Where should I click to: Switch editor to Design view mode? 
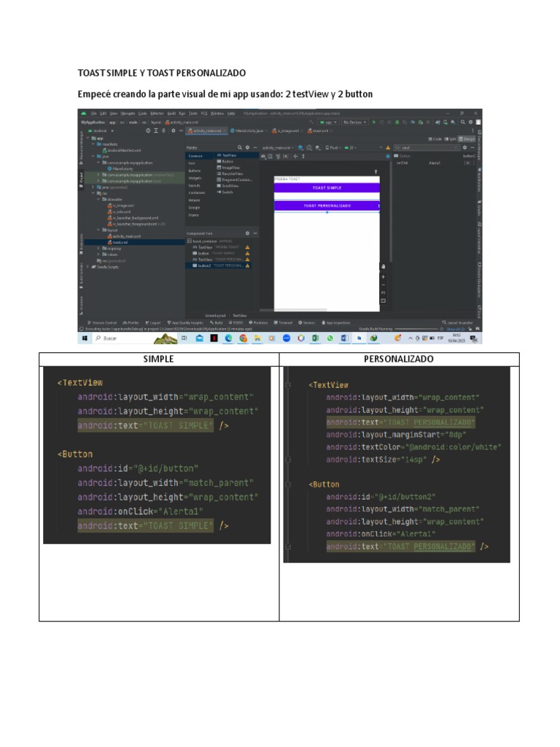tap(467, 139)
